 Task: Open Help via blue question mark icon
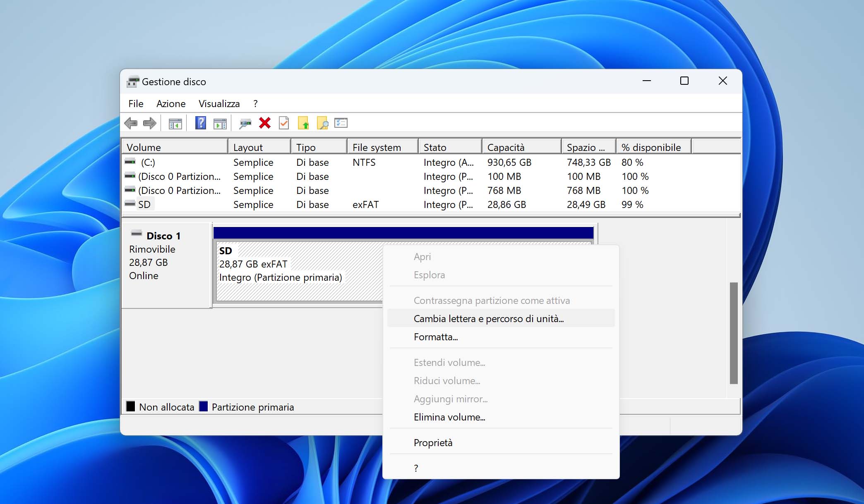(x=201, y=123)
